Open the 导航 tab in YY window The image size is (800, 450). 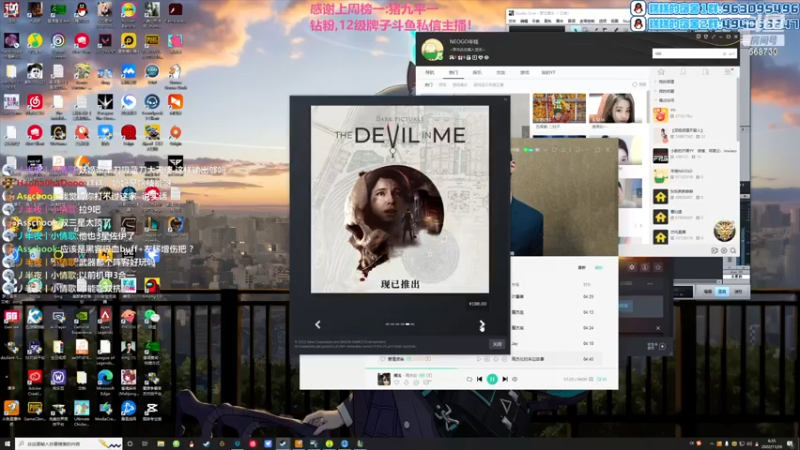(x=430, y=72)
